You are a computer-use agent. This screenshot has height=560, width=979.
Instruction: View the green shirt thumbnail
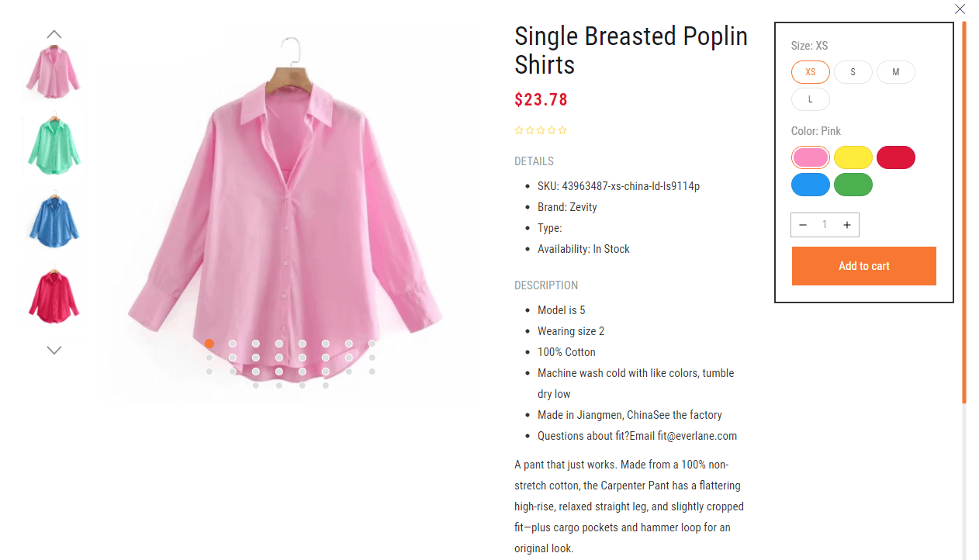54,146
